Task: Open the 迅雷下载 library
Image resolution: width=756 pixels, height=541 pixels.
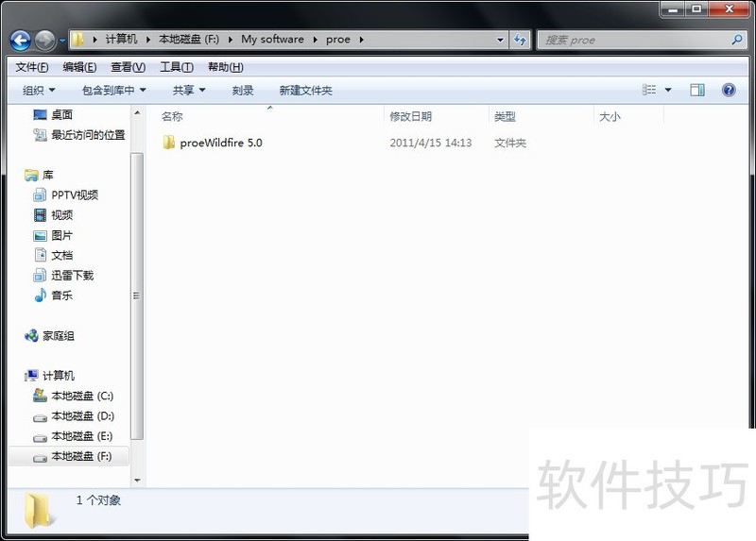Action: tap(73, 275)
